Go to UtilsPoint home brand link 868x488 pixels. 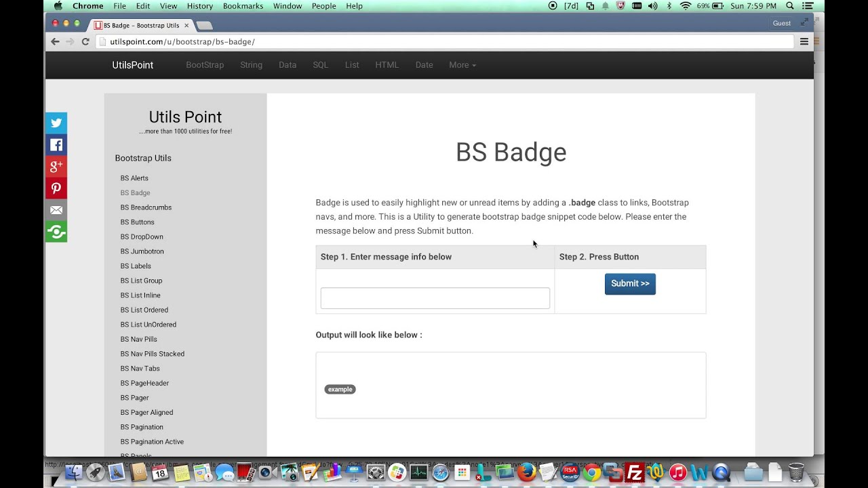pos(133,65)
